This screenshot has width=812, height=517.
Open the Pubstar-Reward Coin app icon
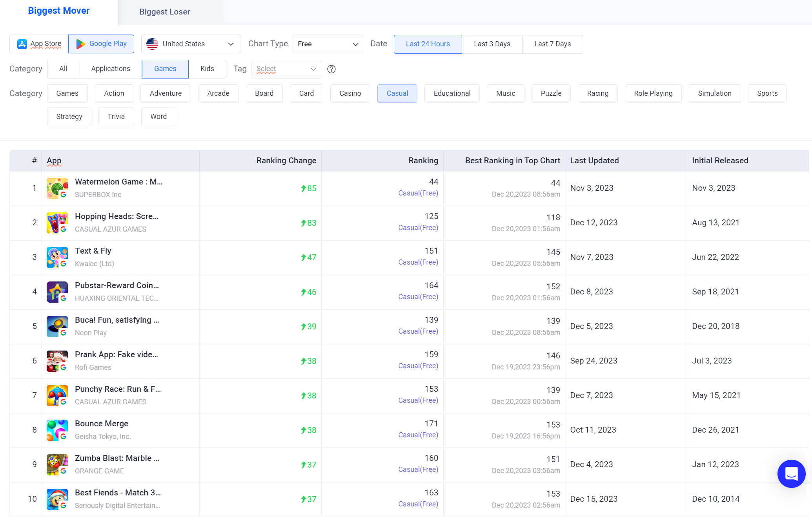(x=57, y=292)
